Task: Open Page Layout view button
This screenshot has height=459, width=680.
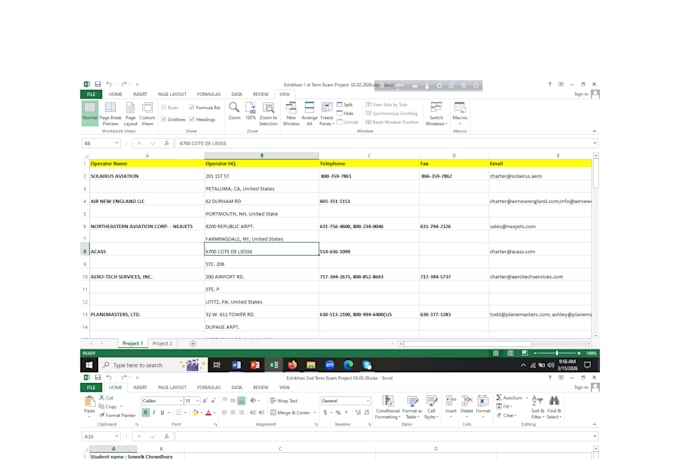Action: coord(130,113)
